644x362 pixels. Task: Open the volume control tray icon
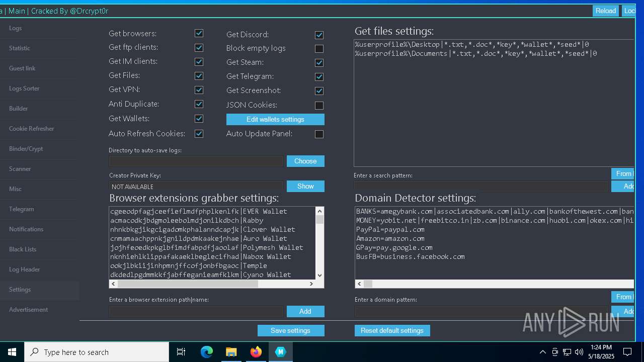(x=579, y=352)
